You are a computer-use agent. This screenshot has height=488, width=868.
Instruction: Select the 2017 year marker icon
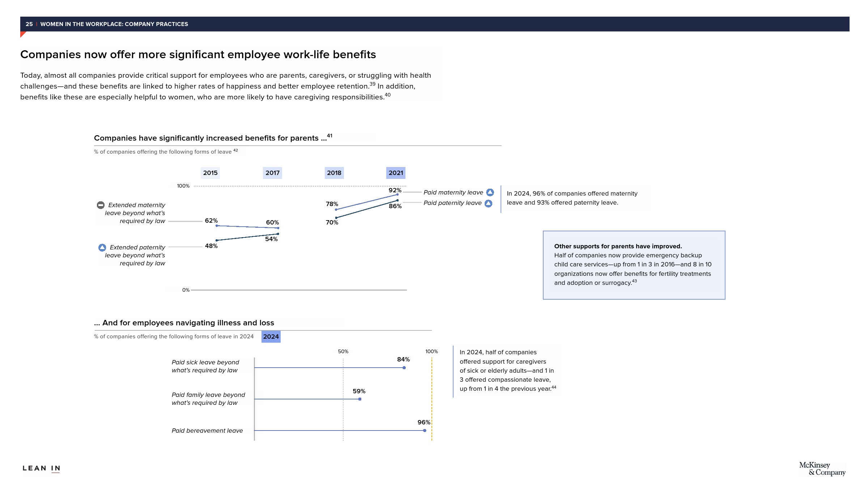pyautogui.click(x=272, y=173)
